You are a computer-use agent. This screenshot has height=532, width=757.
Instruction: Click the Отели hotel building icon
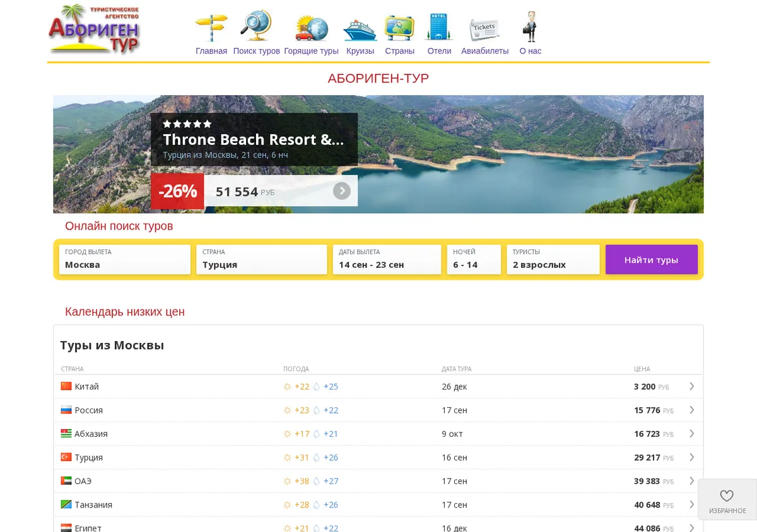439,27
